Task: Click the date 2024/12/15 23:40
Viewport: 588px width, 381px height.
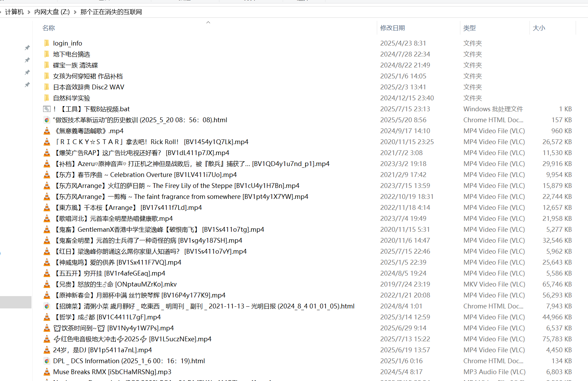Action: (407, 98)
